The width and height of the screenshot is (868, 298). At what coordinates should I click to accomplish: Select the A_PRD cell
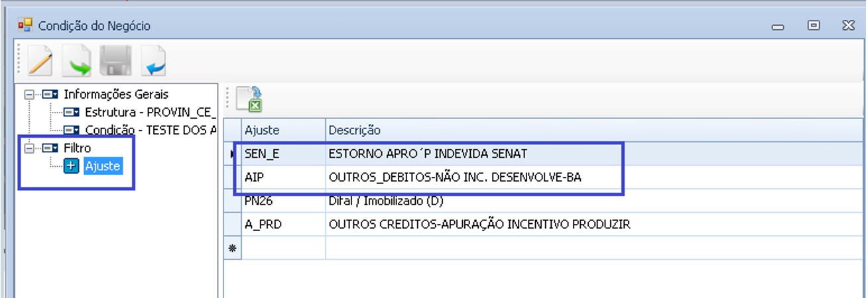coord(283,224)
